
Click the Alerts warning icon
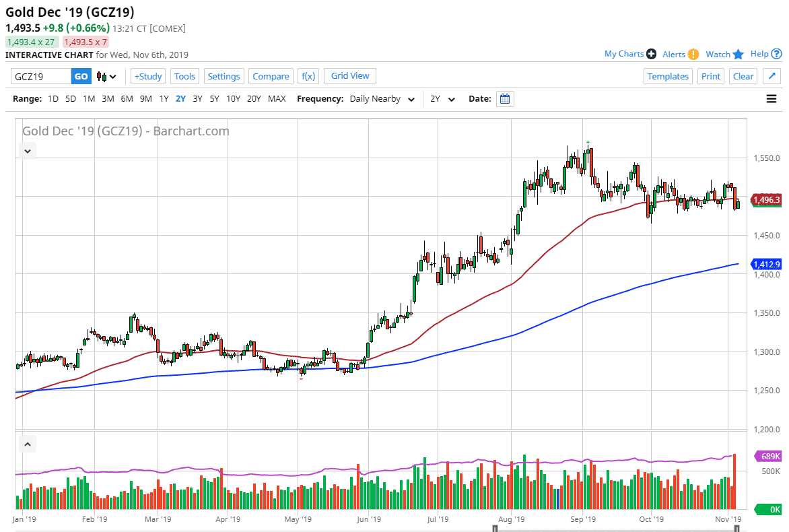[x=693, y=54]
